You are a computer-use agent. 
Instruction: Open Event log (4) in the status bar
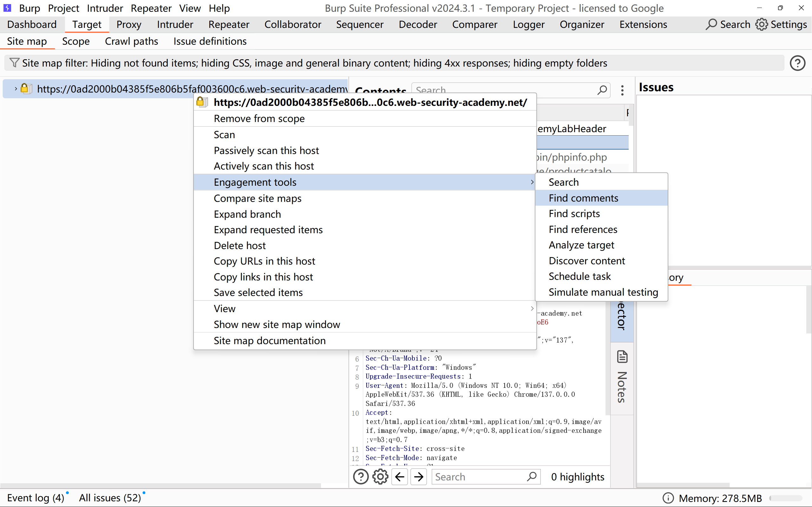tap(36, 497)
